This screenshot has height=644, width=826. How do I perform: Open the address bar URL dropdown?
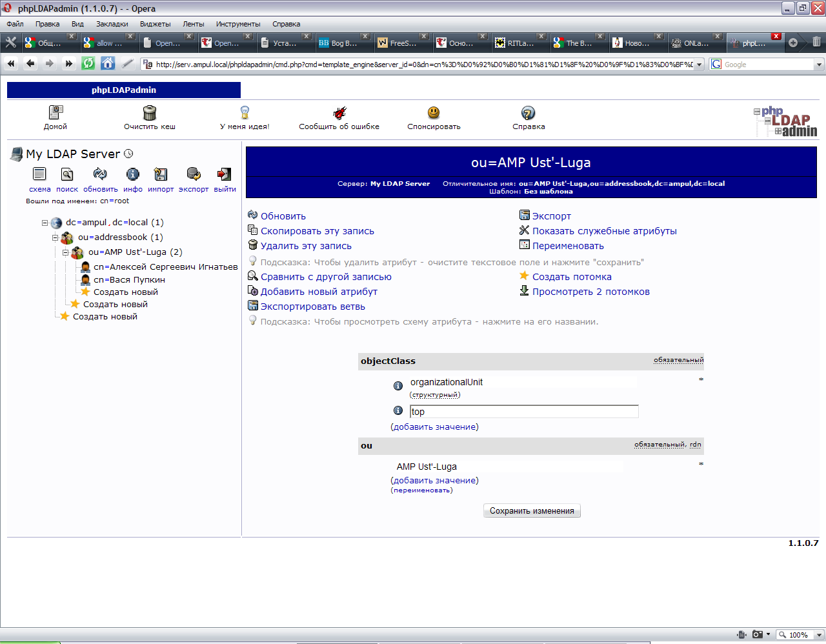699,65
